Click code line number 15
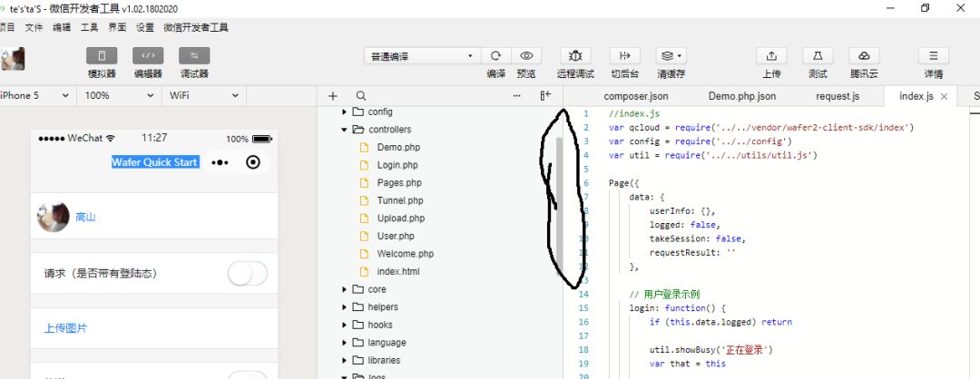 point(583,307)
